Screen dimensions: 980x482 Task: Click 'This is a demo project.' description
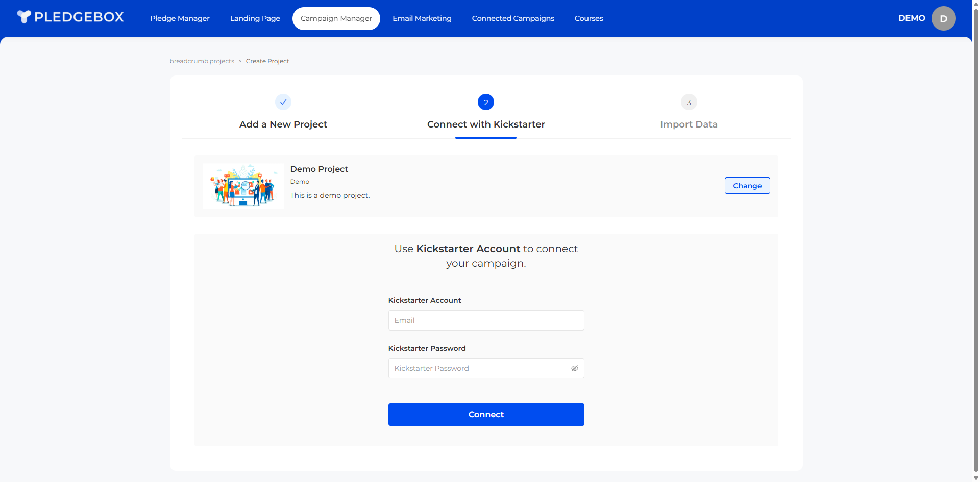pos(330,195)
